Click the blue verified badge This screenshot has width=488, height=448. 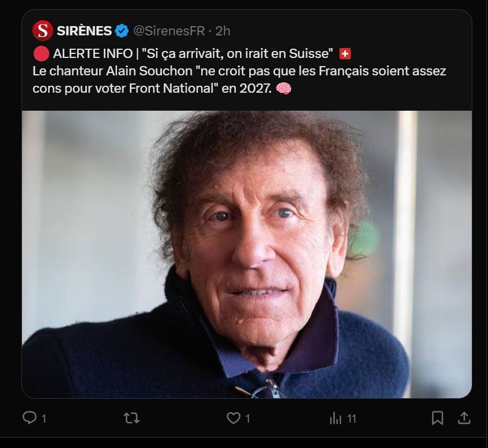click(122, 30)
